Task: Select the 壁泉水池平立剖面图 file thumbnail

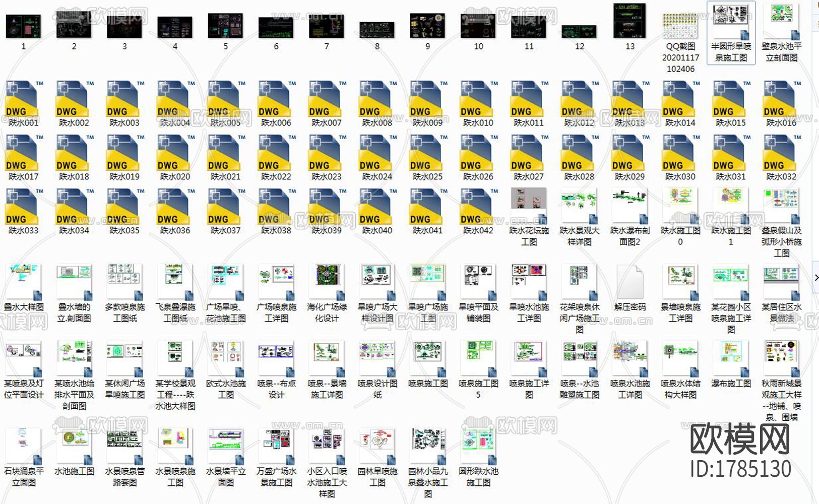Action: (782, 22)
